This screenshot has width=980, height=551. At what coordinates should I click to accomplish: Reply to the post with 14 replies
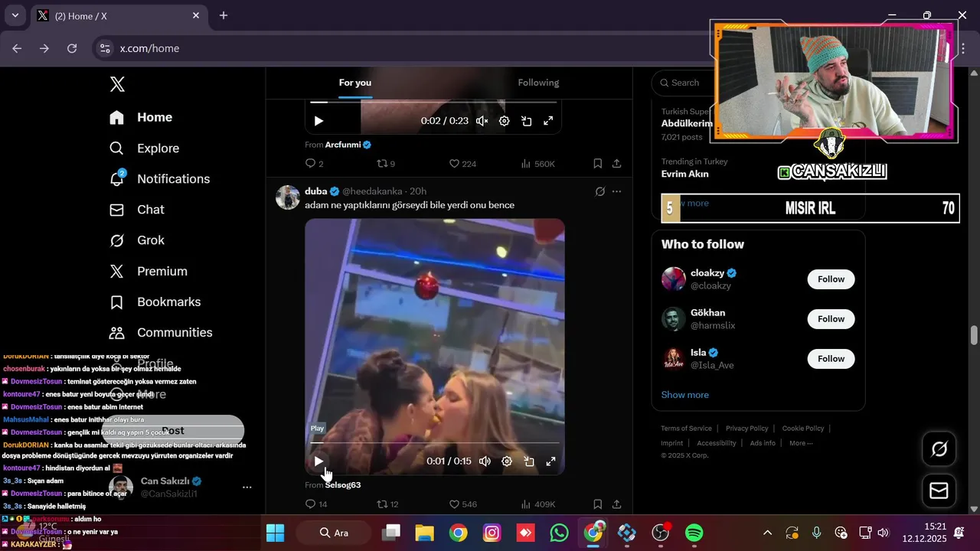[316, 504]
